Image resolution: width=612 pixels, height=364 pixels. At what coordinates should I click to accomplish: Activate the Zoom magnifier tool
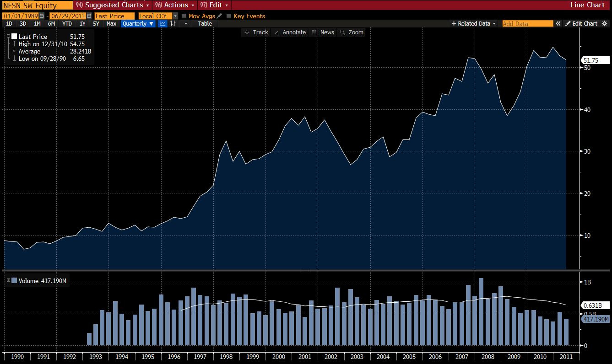(x=352, y=32)
